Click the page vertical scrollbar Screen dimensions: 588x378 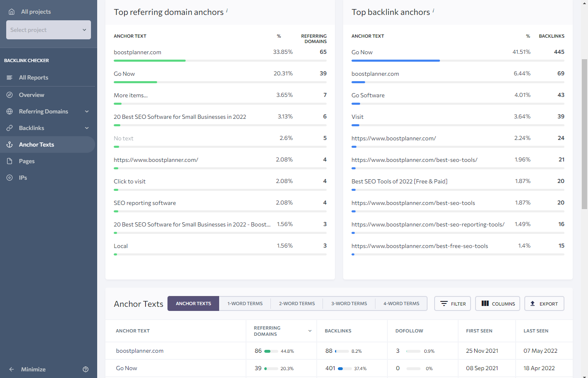coord(584,134)
